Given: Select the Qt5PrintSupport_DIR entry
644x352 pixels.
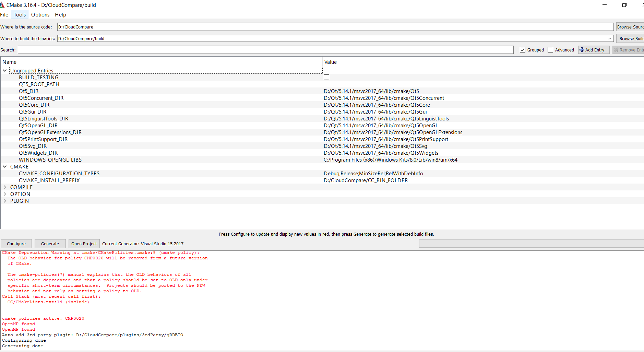Looking at the screenshot, I should tap(43, 139).
